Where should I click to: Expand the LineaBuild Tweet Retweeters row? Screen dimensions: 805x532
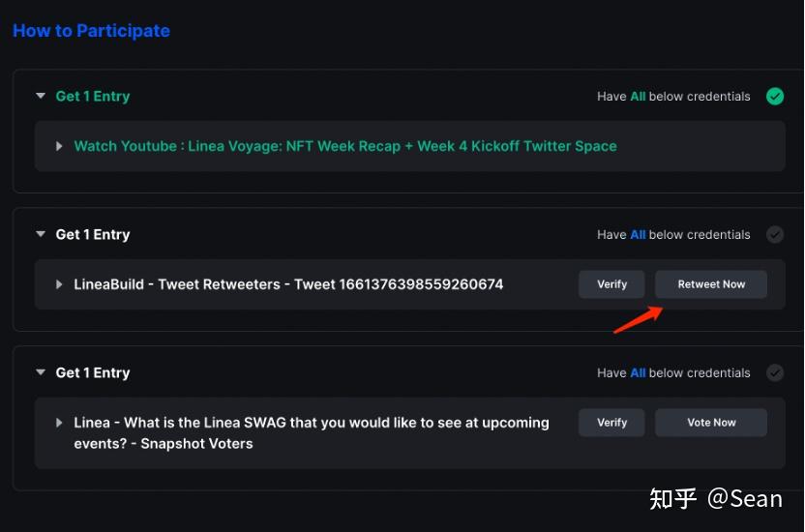pyautogui.click(x=59, y=284)
